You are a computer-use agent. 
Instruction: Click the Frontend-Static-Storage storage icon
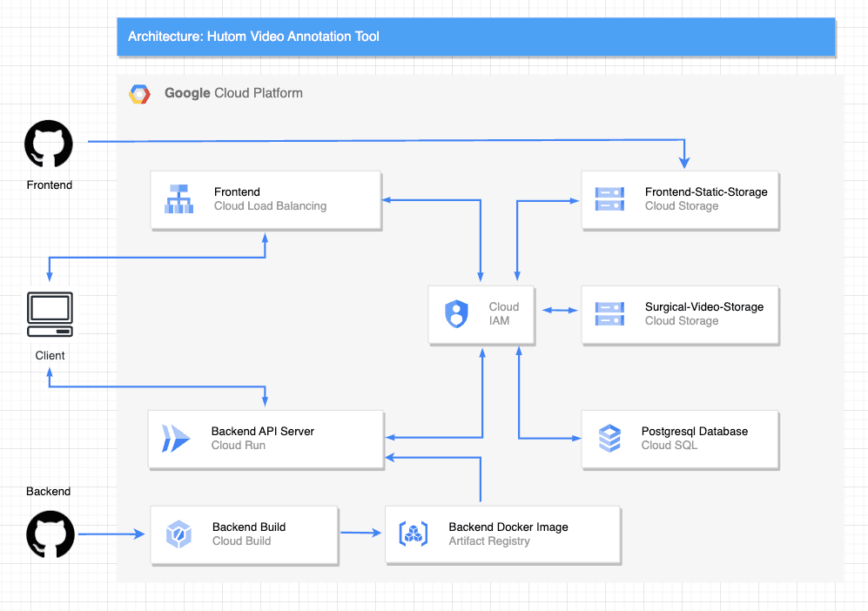point(609,199)
